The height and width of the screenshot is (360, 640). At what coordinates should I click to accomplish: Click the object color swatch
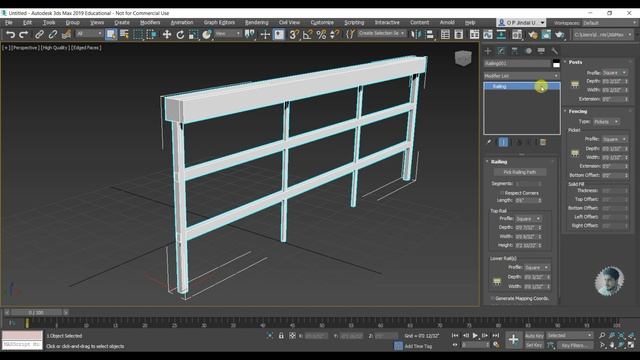pos(556,64)
